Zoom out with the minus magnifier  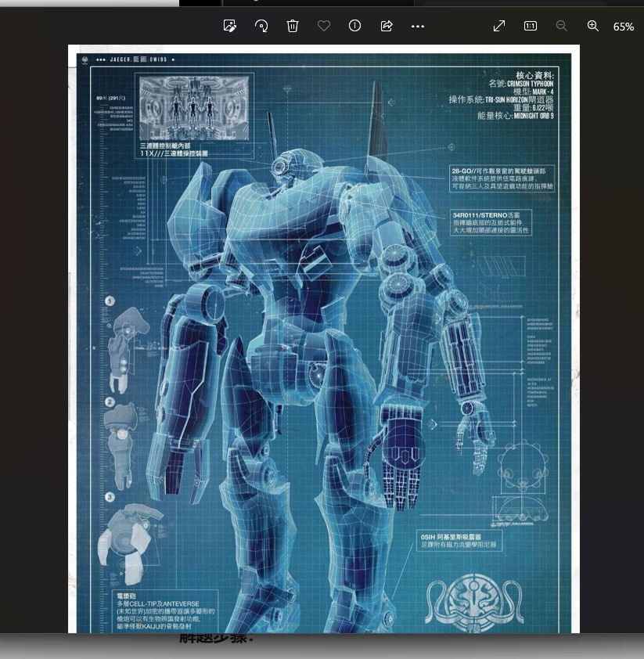click(x=562, y=26)
